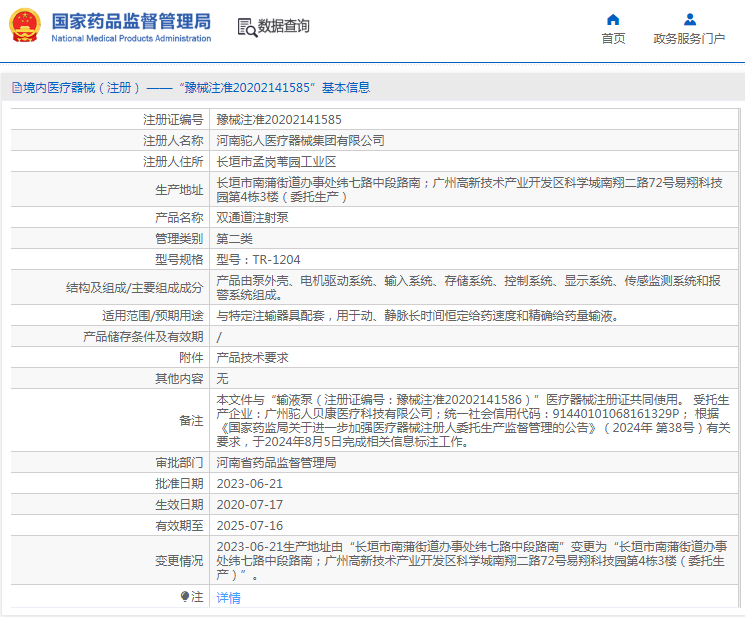Click the 变更情况 label
The image size is (745, 617).
click(179, 560)
